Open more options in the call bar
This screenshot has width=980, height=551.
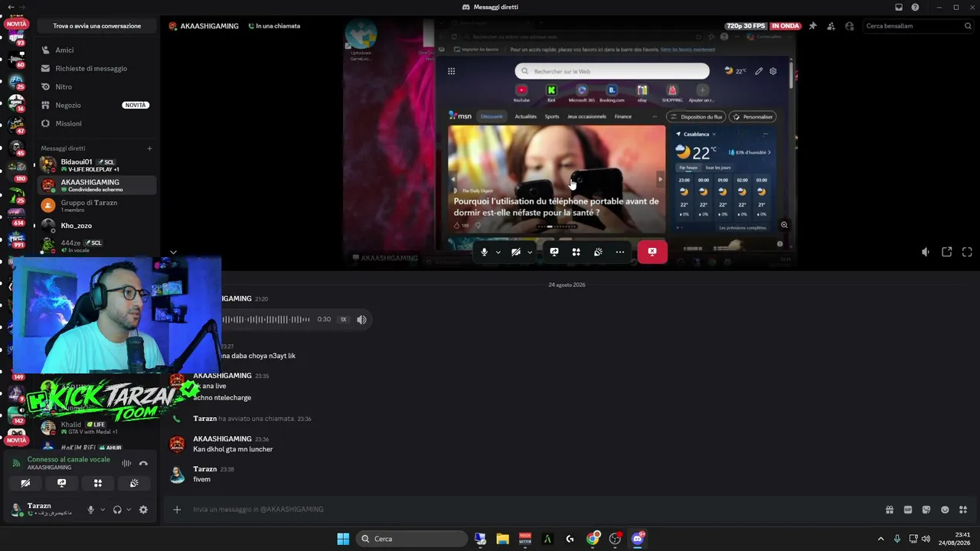[x=620, y=252]
